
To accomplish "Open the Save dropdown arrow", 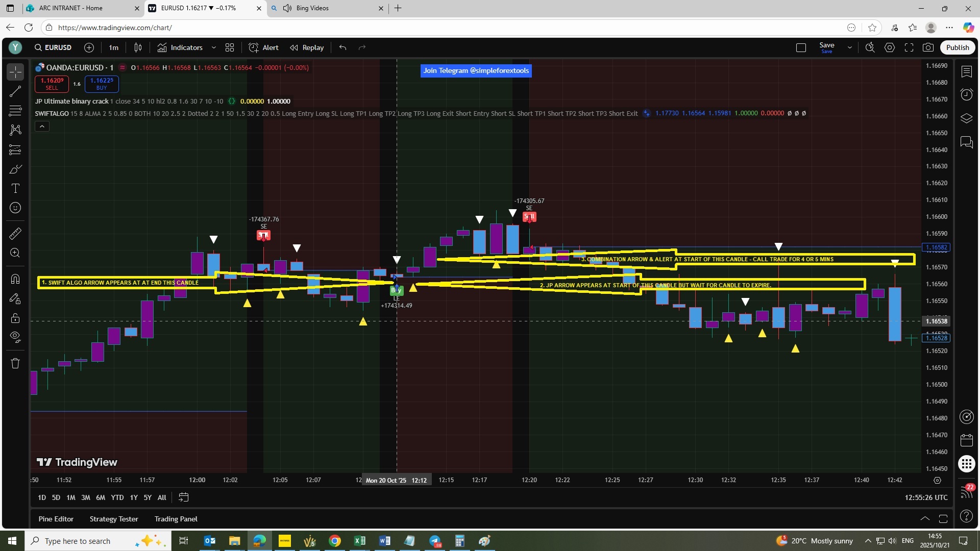I will (x=849, y=47).
